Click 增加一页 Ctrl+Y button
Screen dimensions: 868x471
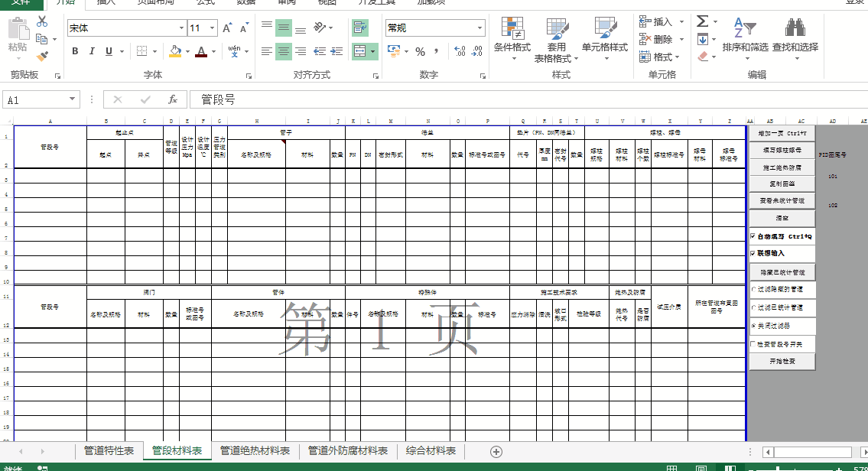[x=782, y=133]
